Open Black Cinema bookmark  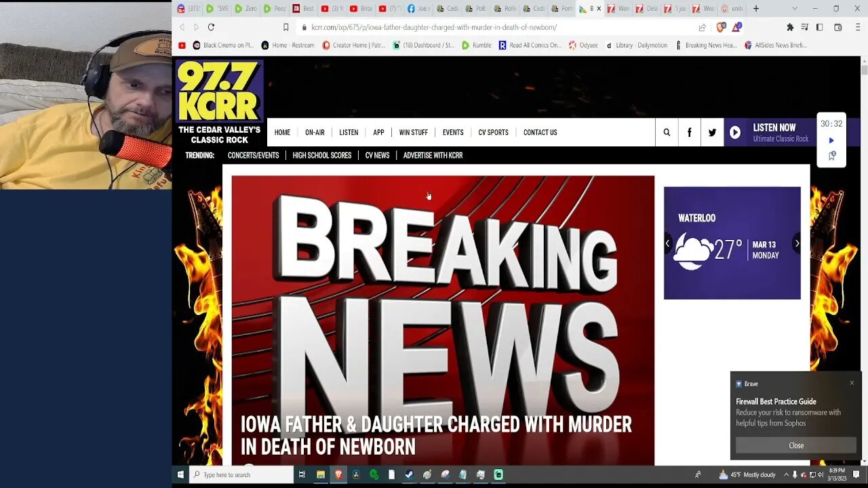(222, 45)
